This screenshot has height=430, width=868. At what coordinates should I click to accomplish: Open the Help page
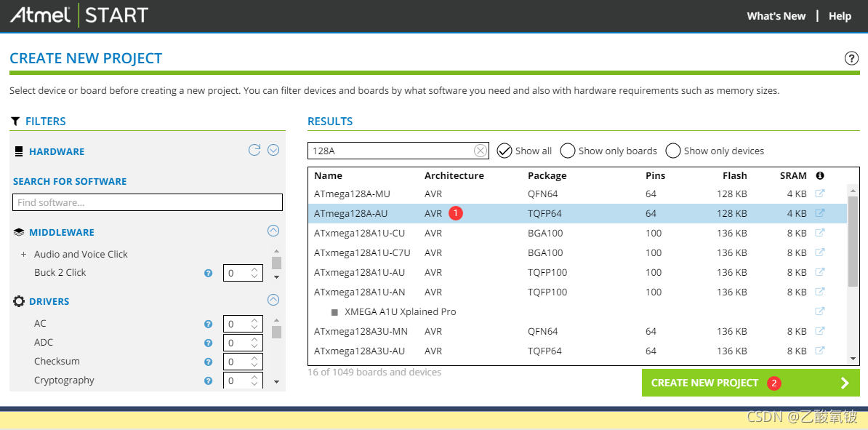[x=840, y=16]
